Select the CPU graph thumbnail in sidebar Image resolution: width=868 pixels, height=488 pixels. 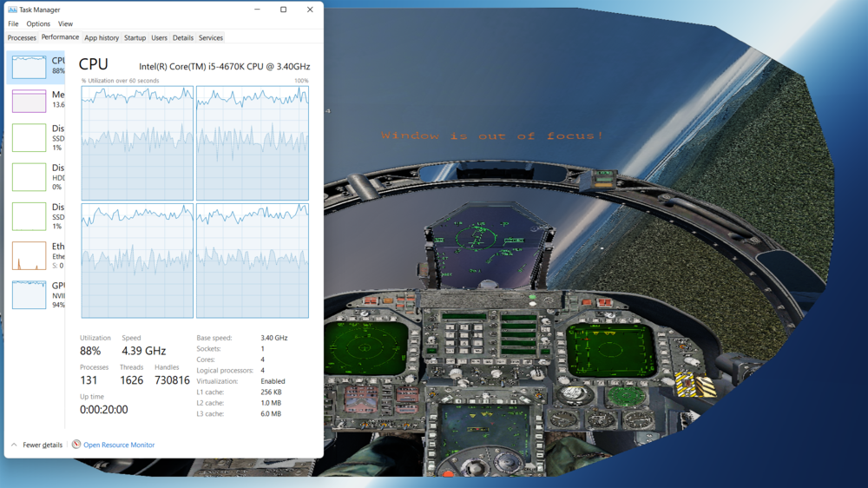(29, 67)
